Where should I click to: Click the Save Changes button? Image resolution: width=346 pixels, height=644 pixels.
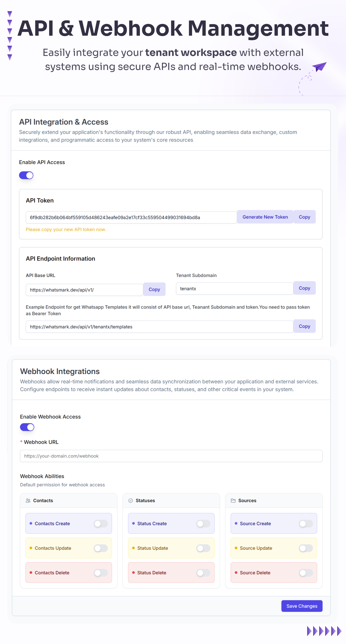(x=302, y=606)
